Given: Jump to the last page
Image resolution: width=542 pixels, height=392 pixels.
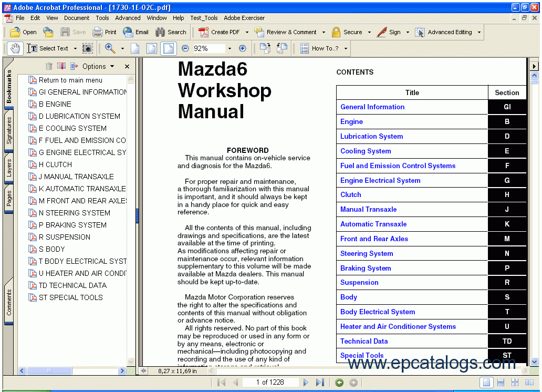Looking at the screenshot, I should [320, 383].
